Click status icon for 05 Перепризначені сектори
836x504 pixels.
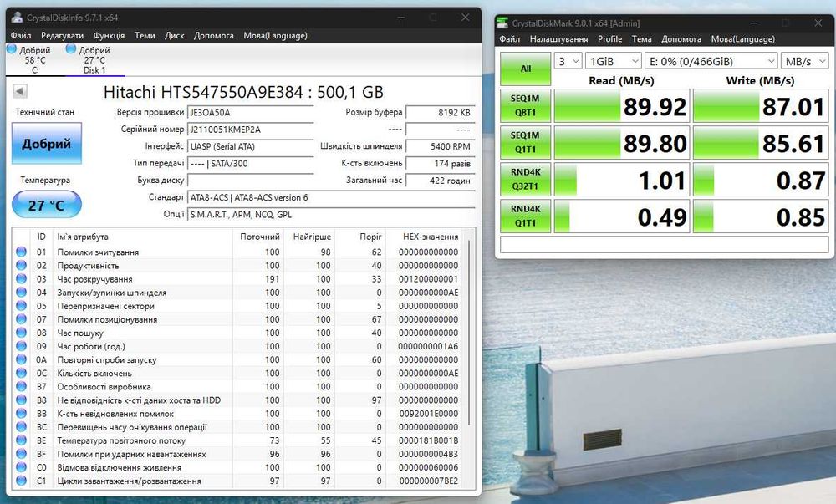[x=22, y=305]
